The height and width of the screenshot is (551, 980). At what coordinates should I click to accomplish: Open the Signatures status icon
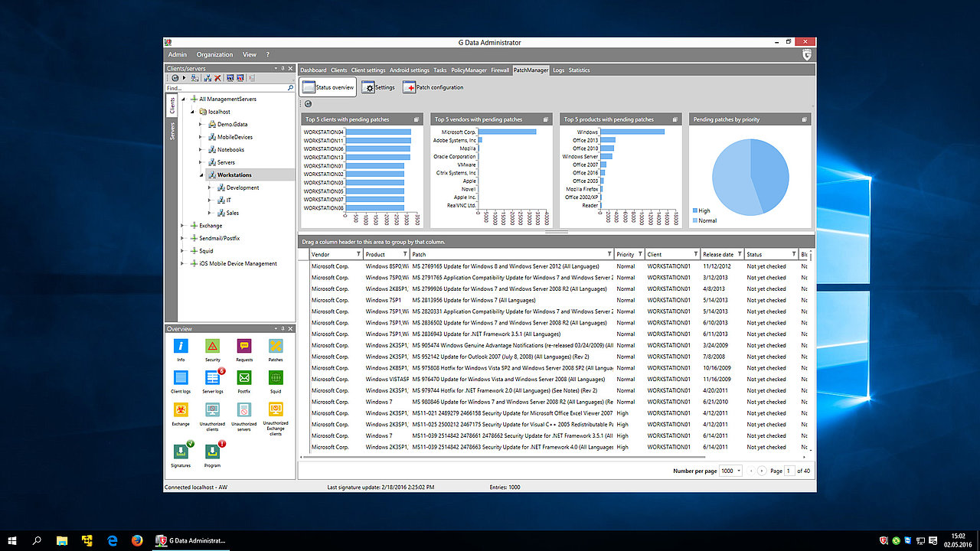[181, 452]
